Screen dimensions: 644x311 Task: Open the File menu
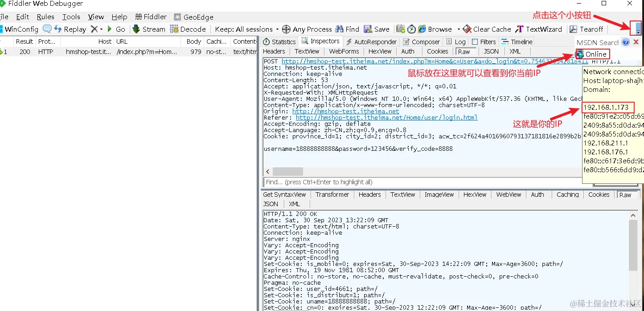tap(4, 17)
